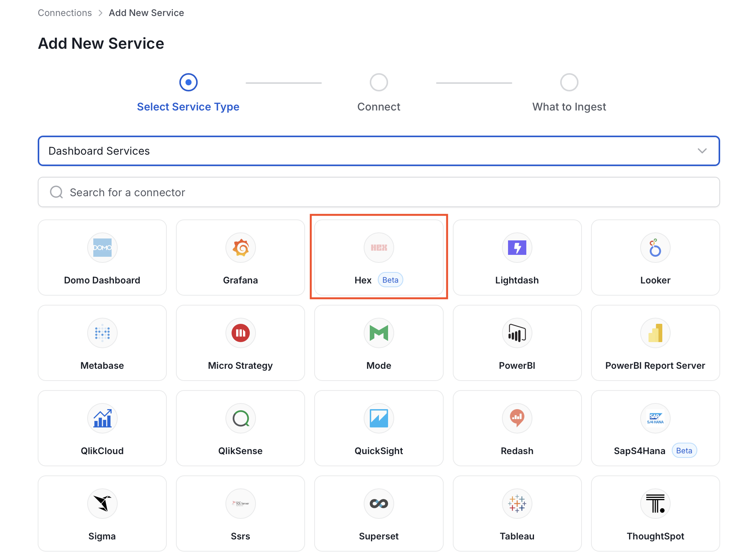Choose the Ssrs SQL Server icon

pos(241,504)
